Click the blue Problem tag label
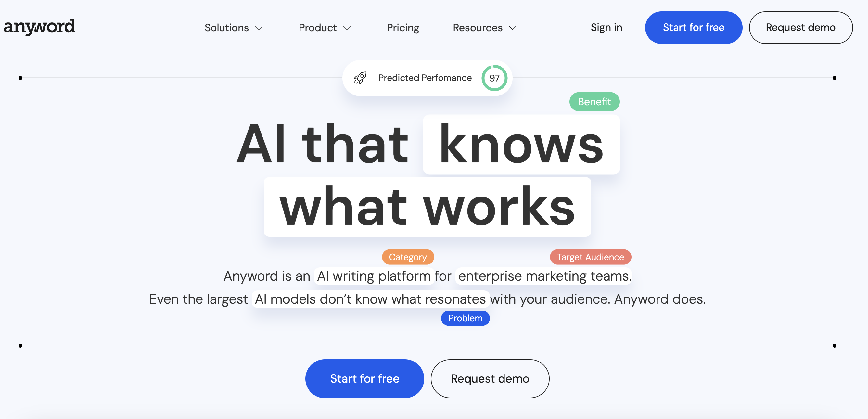Image resolution: width=868 pixels, height=419 pixels. coord(465,318)
